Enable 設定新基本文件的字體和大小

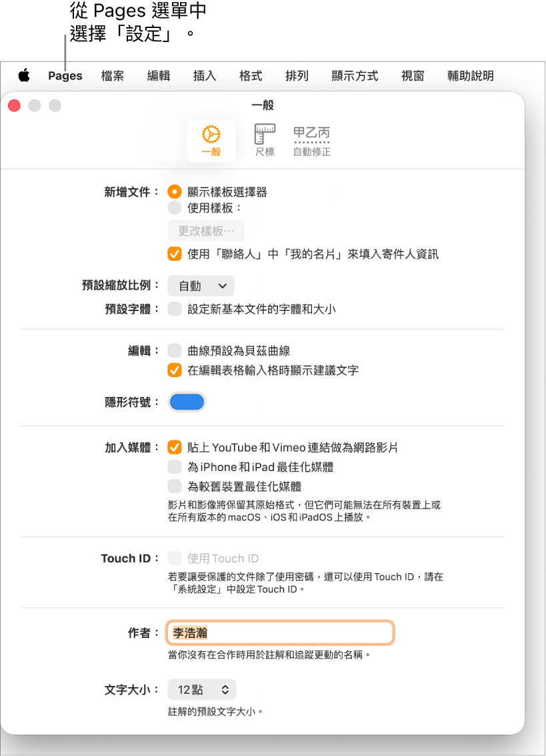(175, 309)
